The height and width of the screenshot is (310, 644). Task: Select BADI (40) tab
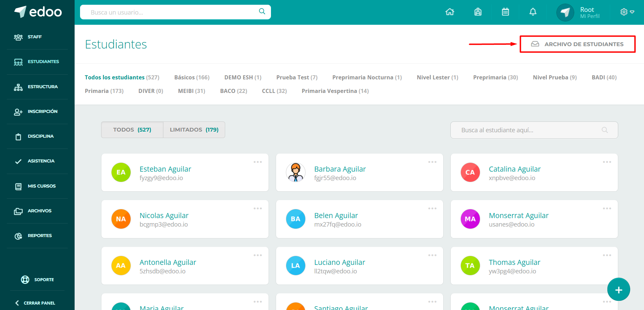point(604,77)
